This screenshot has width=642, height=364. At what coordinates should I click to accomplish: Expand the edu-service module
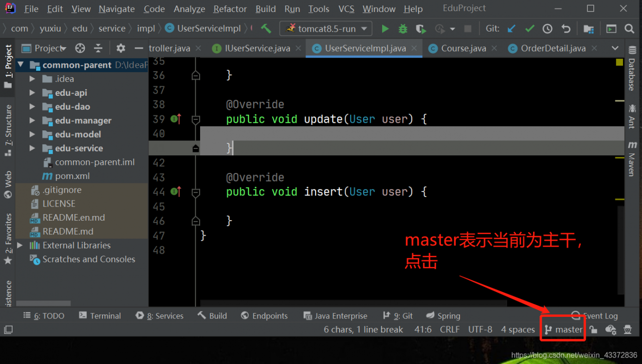pyautogui.click(x=33, y=148)
